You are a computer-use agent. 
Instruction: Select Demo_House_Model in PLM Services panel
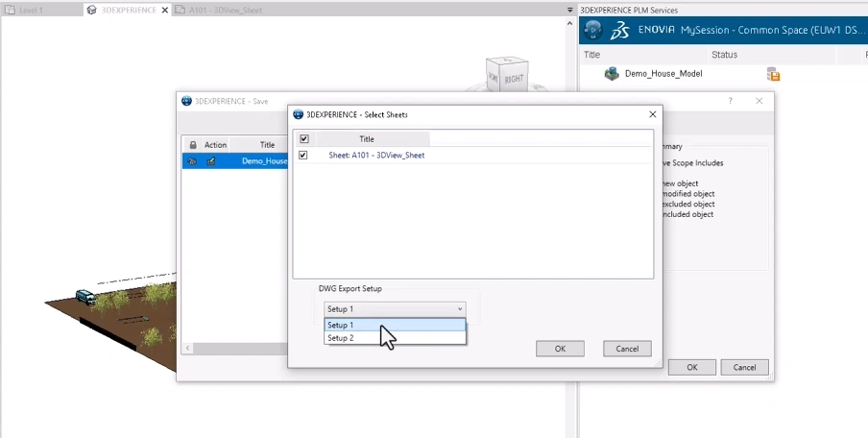663,74
